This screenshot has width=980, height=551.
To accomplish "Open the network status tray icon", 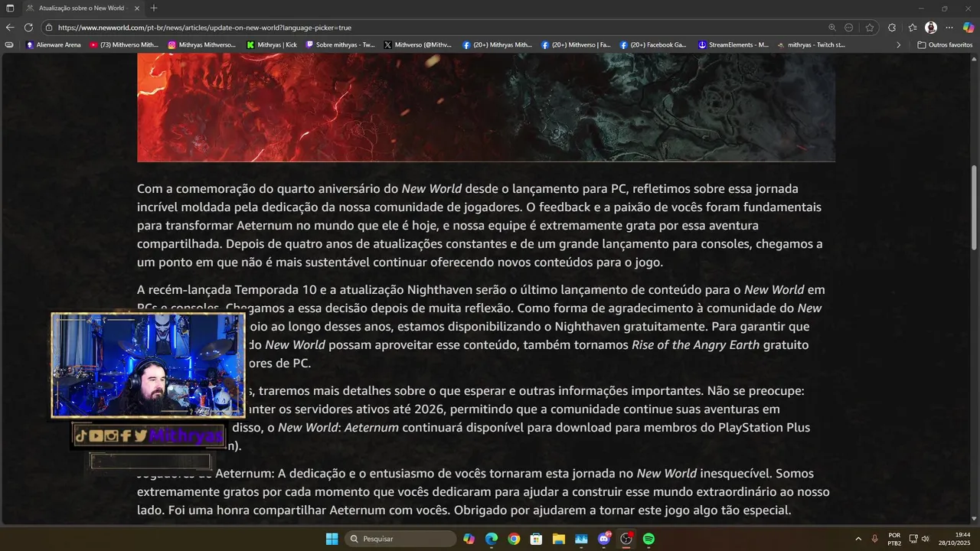I will (913, 539).
